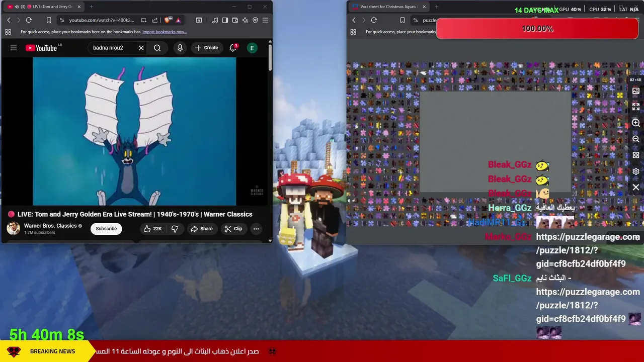The image size is (644, 362).
Task: Dislike the Tom and Jerry video
Action: tap(175, 229)
